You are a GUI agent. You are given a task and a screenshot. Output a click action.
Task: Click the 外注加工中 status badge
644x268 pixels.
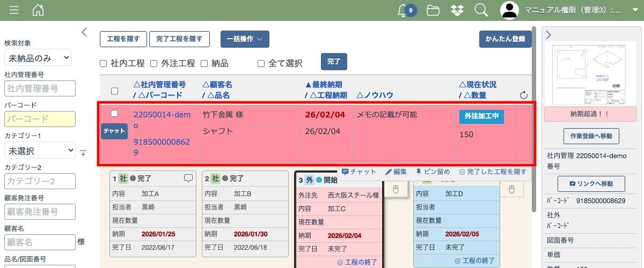[481, 117]
